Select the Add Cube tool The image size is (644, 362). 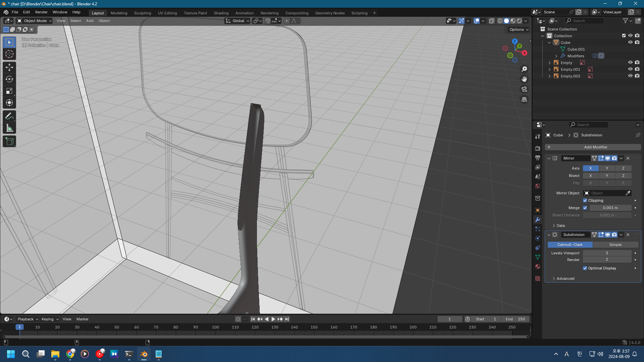9,141
